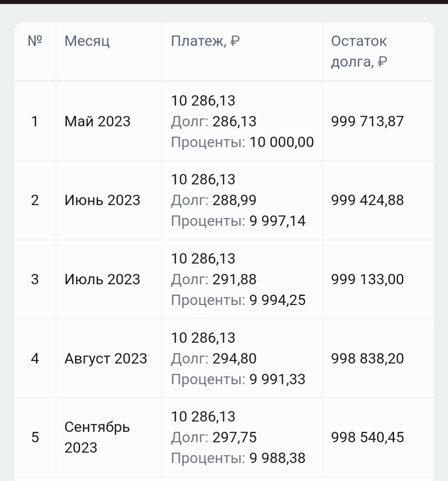Click the interest amount 9 994,25
This screenshot has height=481, width=448.
pos(277,300)
